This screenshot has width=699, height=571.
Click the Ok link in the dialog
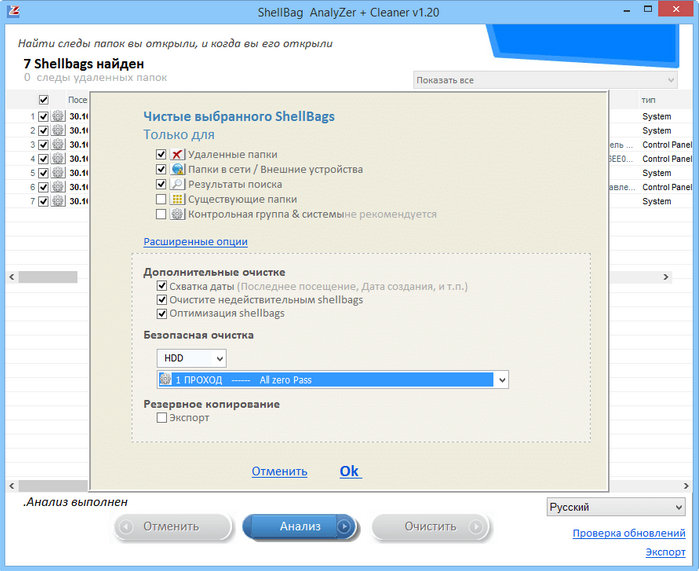click(x=350, y=471)
